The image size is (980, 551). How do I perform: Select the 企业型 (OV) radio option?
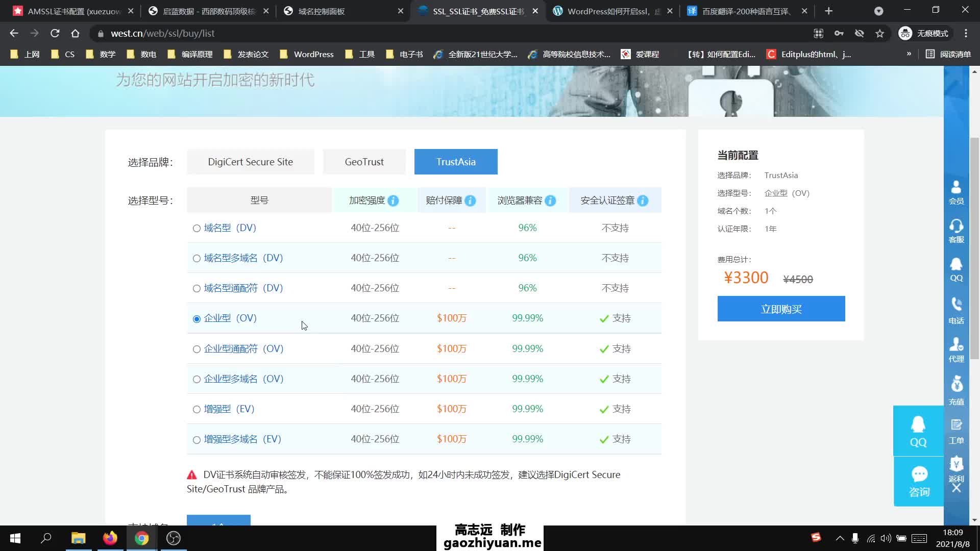(197, 319)
